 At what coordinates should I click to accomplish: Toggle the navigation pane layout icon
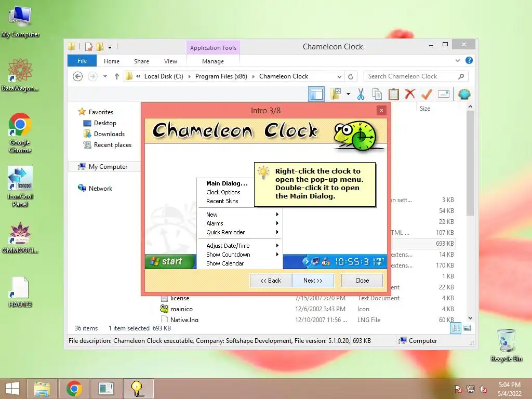316,94
